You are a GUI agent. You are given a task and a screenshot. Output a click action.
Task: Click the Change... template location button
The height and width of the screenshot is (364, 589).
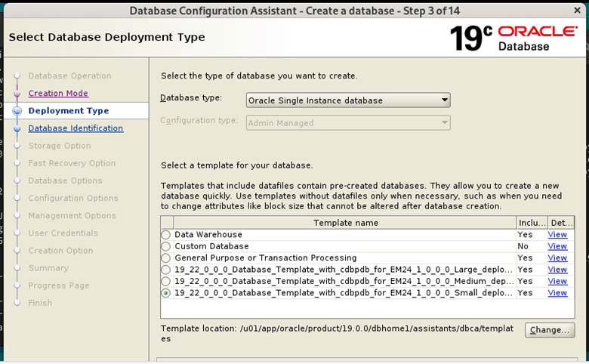(549, 330)
